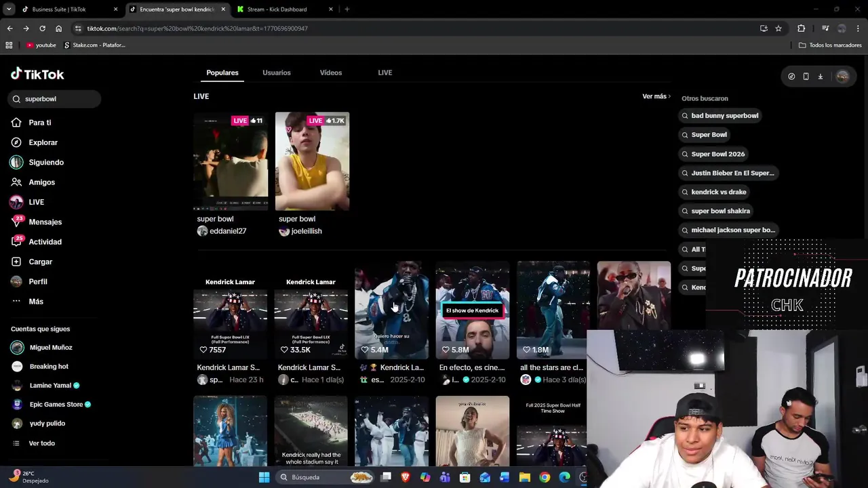
Task: Select the LIVE results tab
Action: click(385, 73)
